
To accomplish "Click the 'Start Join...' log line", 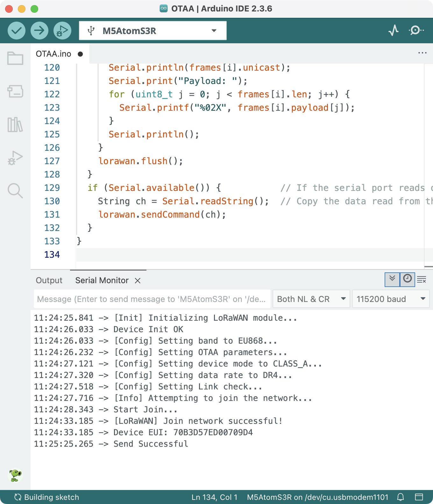I will [x=106, y=409].
